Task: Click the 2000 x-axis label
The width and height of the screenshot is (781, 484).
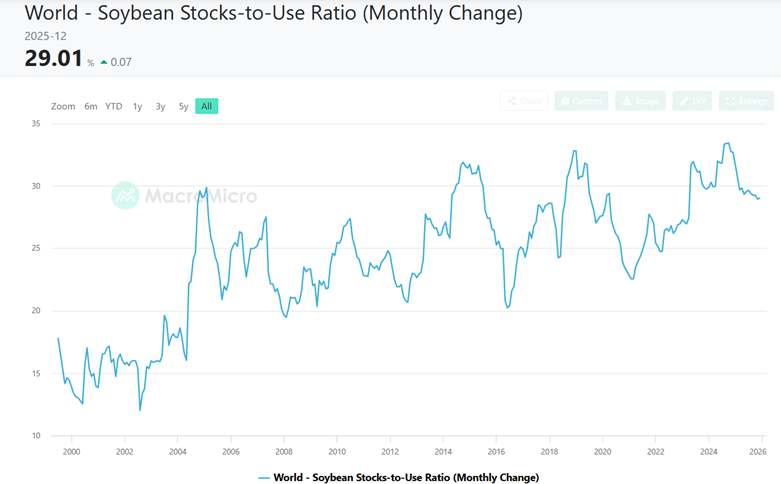Action: coord(71,452)
